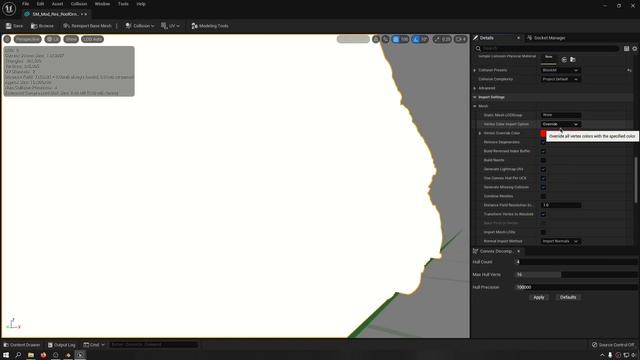The width and height of the screenshot is (640, 360).
Task: Collapse the Import Settings section
Action: point(475,97)
